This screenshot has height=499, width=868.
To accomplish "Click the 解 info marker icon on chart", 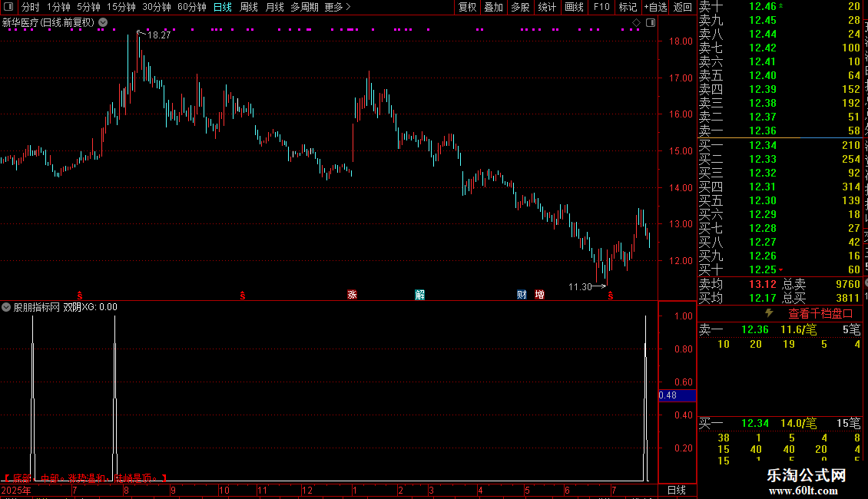I will [x=420, y=294].
